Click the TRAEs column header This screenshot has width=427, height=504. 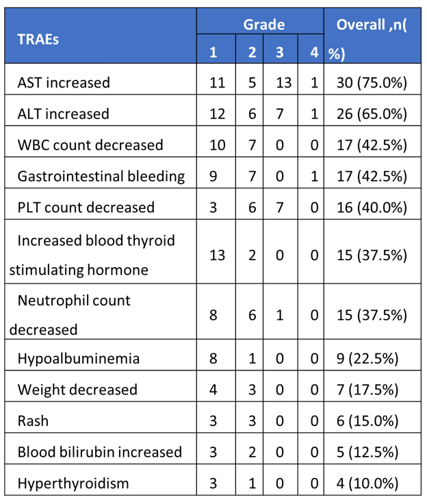click(101, 36)
